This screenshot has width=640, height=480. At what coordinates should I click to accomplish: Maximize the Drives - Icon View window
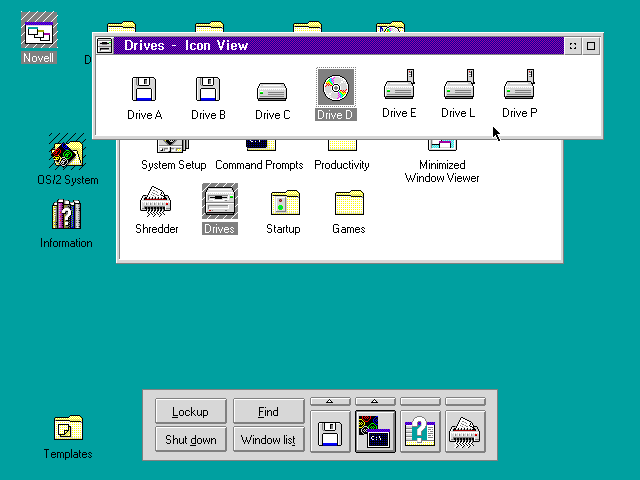pyautogui.click(x=591, y=46)
